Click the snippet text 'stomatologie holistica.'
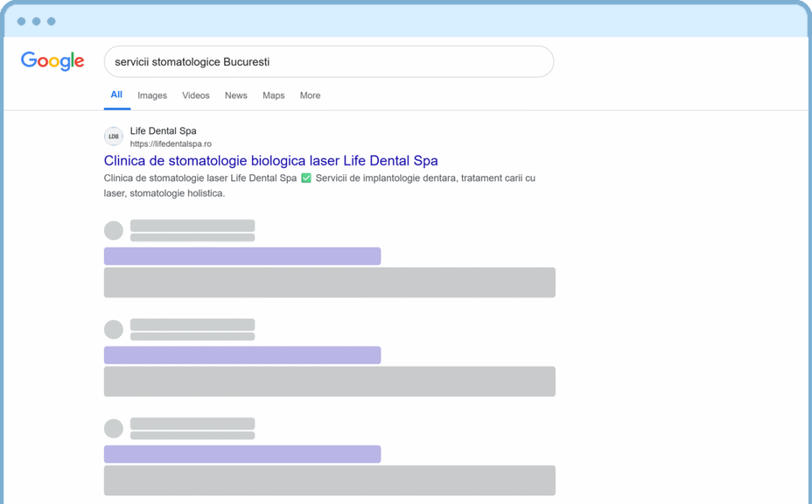This screenshot has width=812, height=504. 177,193
